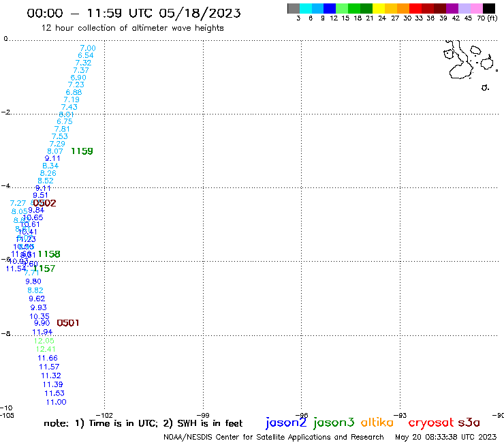This screenshot has height=443, width=504.
Task: Click the 7.23 wave height reading
Action: pyautogui.click(x=76, y=85)
